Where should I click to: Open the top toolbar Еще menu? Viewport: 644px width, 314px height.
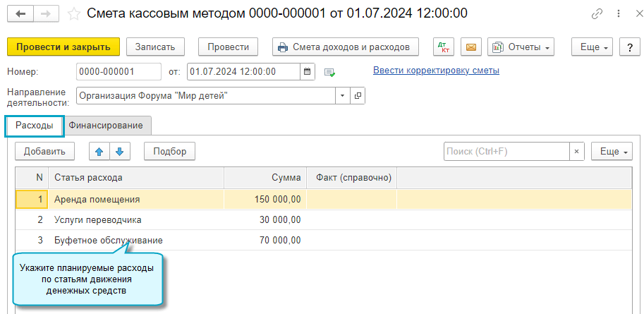coord(593,47)
